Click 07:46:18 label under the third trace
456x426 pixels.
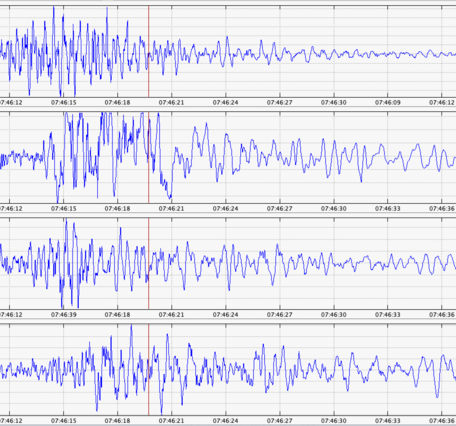[x=117, y=315]
